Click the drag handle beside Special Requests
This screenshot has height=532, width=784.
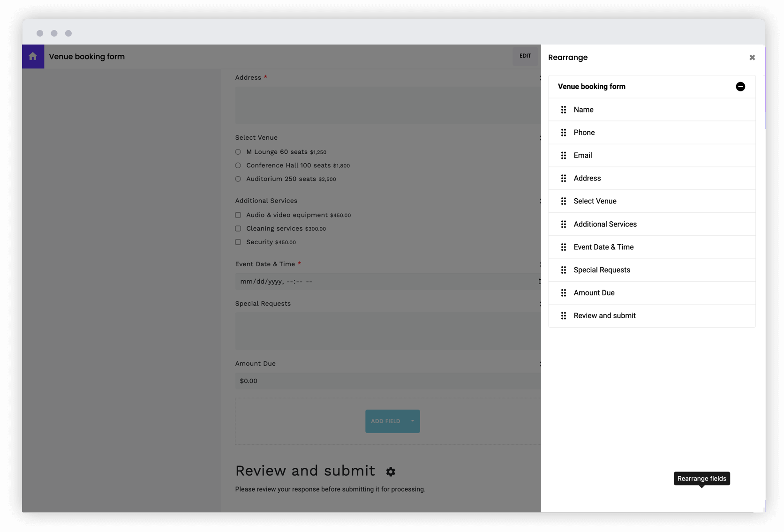[x=563, y=270]
